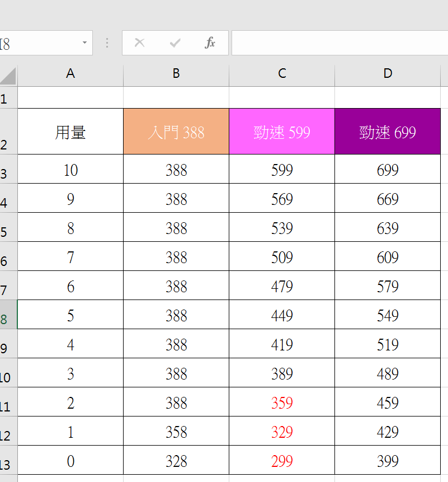Click the Cancel X icon beside formula bar

pyautogui.click(x=139, y=43)
